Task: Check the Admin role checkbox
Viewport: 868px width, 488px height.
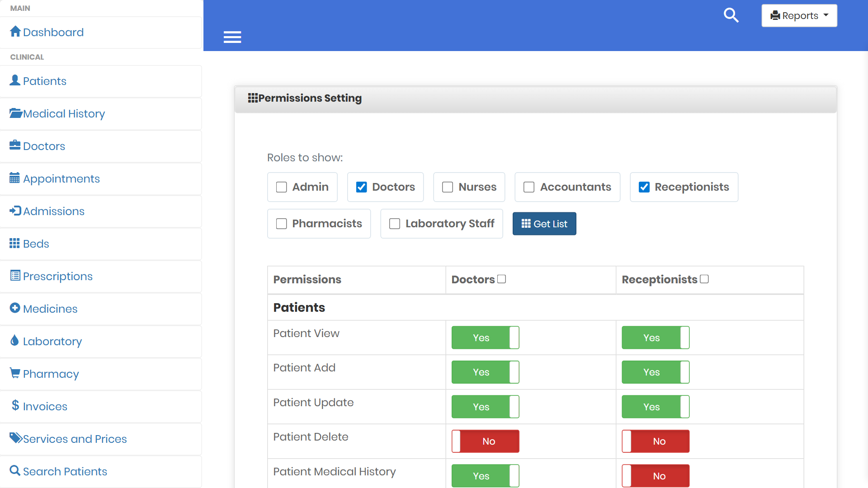Action: (282, 187)
